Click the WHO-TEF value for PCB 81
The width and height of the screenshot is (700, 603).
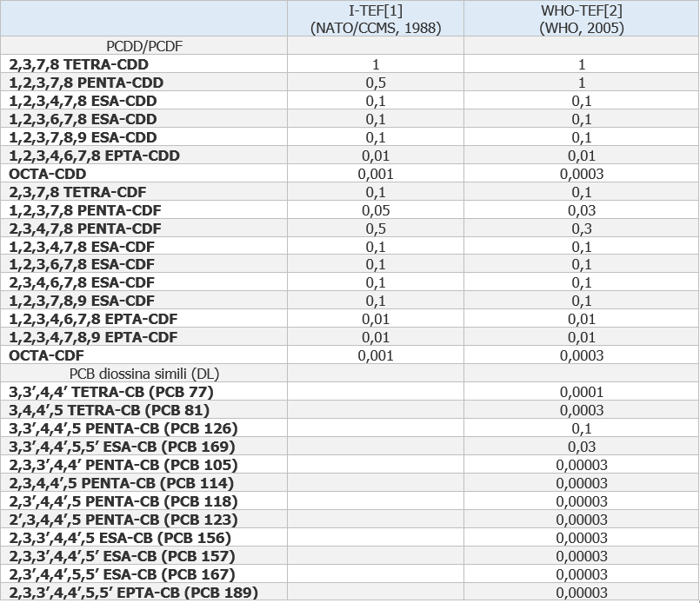[x=581, y=410]
